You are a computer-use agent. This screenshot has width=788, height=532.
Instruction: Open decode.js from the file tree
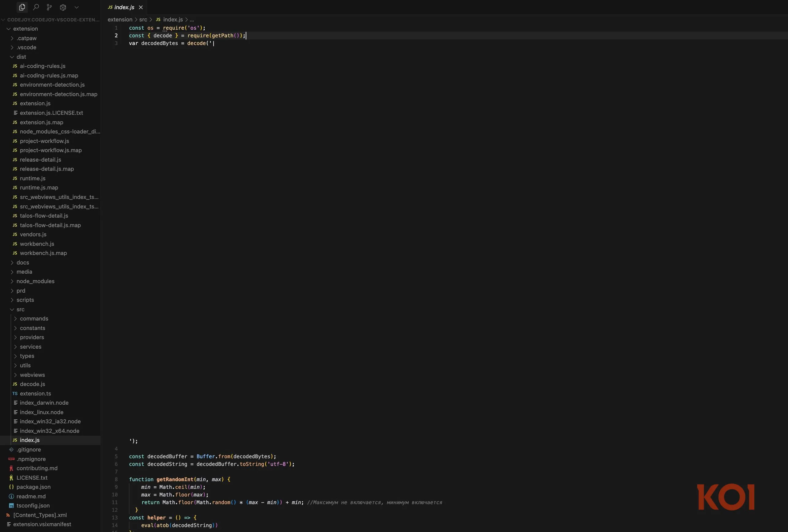(x=32, y=384)
